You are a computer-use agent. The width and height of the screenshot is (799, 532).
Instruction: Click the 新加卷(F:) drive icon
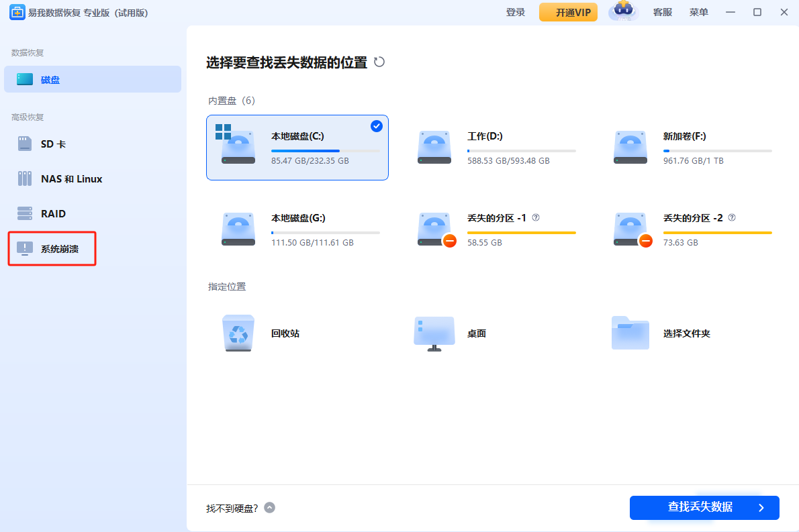tap(630, 148)
